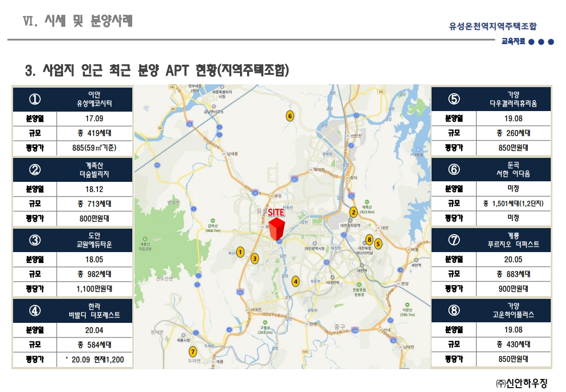Click the 20.09 현재1,200 cell

94,359
